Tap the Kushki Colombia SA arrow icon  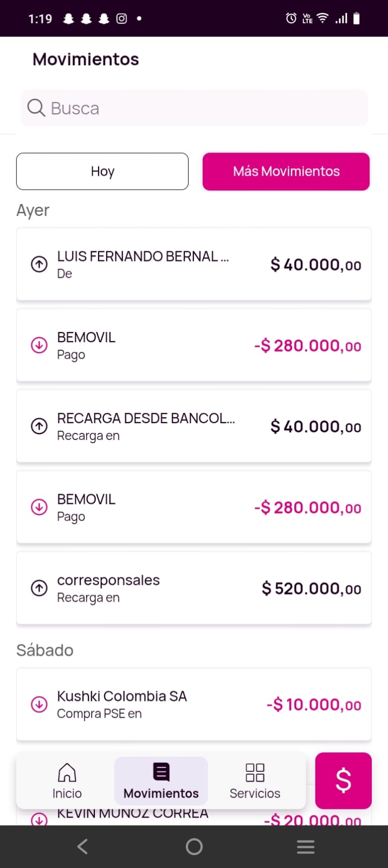pos(39,704)
